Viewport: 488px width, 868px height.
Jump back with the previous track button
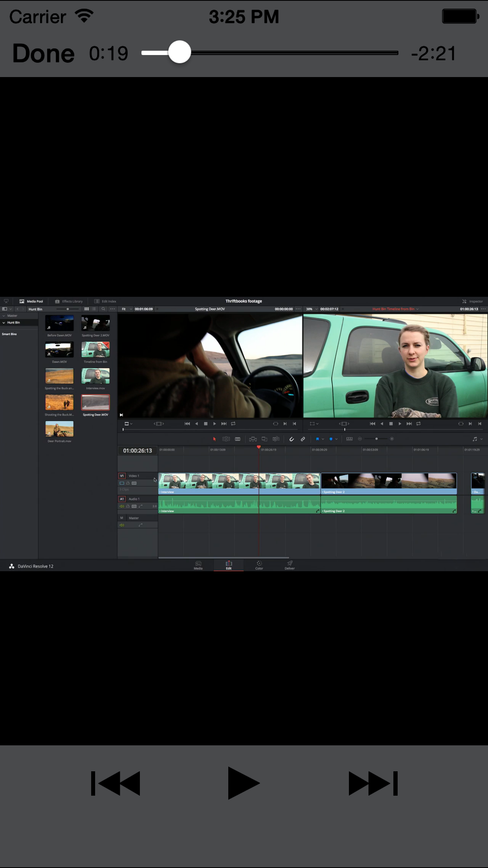(116, 783)
